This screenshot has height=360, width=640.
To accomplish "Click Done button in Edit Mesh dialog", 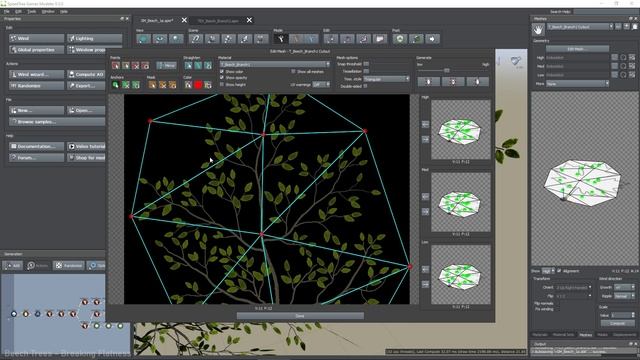I will 300,316.
